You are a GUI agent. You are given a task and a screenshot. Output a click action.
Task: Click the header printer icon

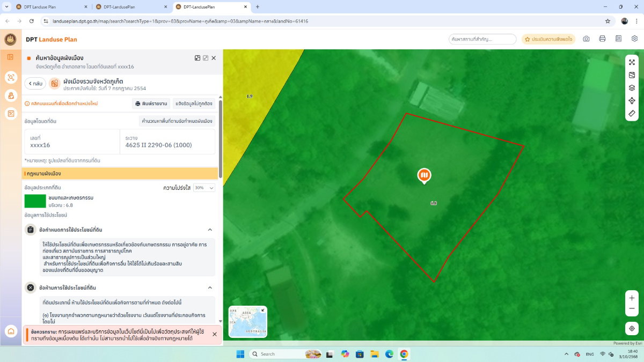602,39
